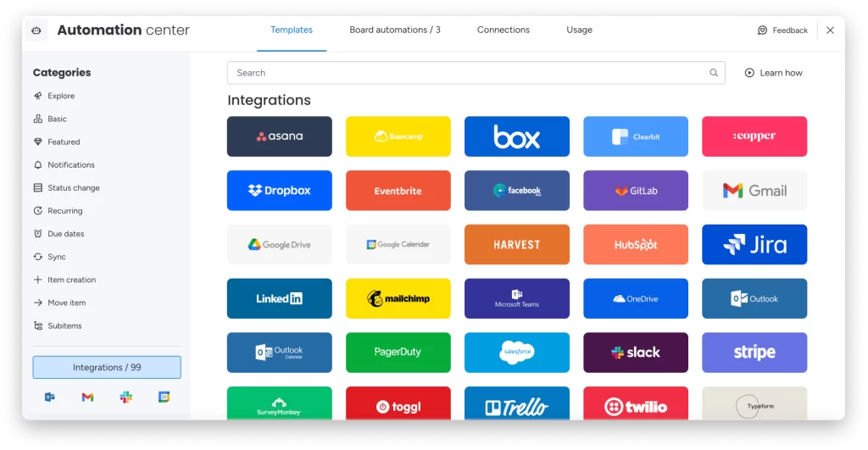868x450 pixels.
Task: Open the Usage tab
Action: coord(579,30)
